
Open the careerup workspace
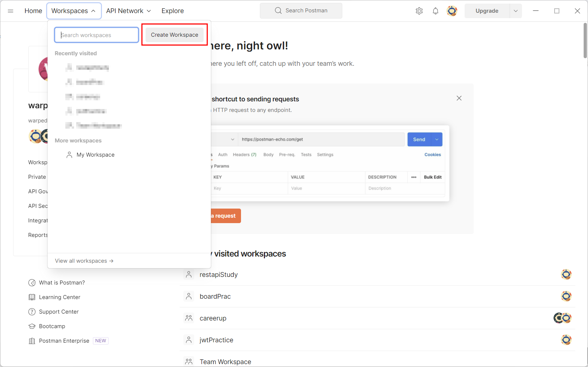(213, 318)
